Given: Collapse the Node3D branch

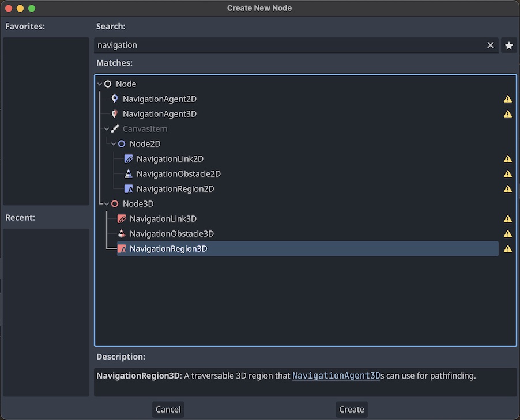Looking at the screenshot, I should point(107,203).
